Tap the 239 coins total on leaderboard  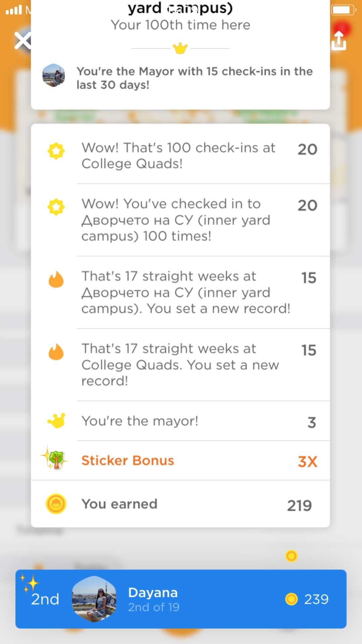(x=307, y=599)
